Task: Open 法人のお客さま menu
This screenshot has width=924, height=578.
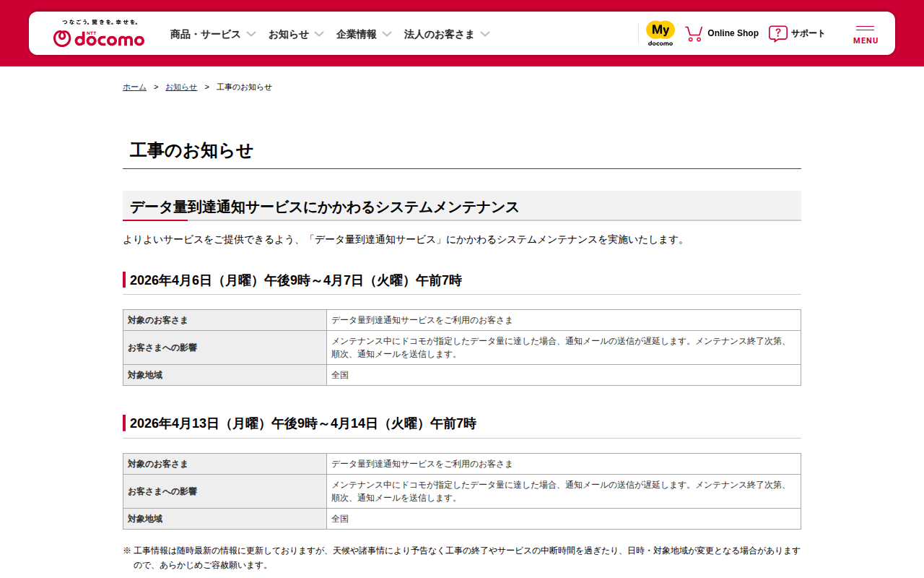Action: tap(439, 34)
